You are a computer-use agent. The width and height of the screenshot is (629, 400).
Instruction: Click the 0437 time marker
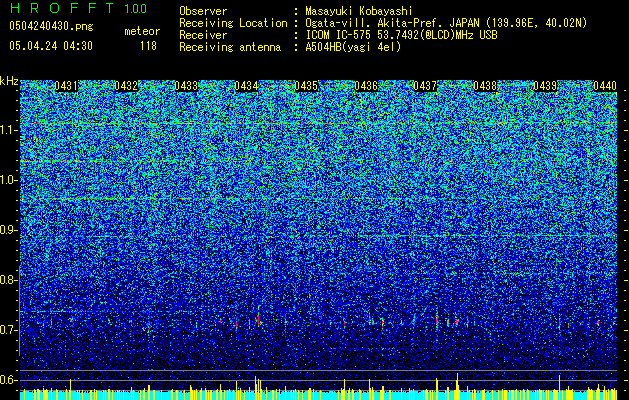(x=425, y=86)
